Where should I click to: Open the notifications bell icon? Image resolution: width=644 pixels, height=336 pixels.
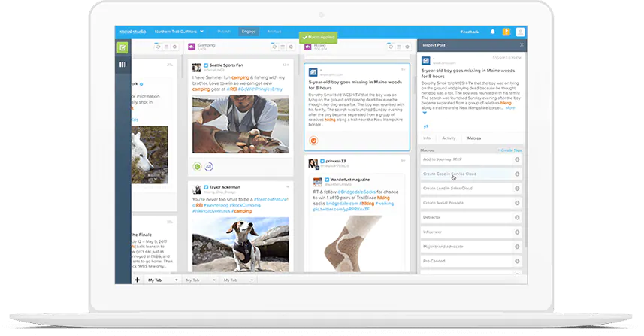(x=492, y=32)
